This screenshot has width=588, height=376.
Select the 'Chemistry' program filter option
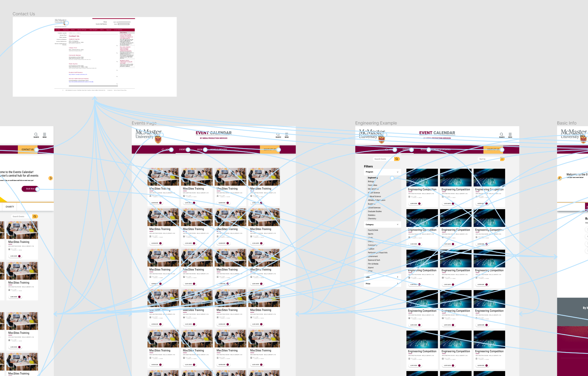(x=372, y=219)
